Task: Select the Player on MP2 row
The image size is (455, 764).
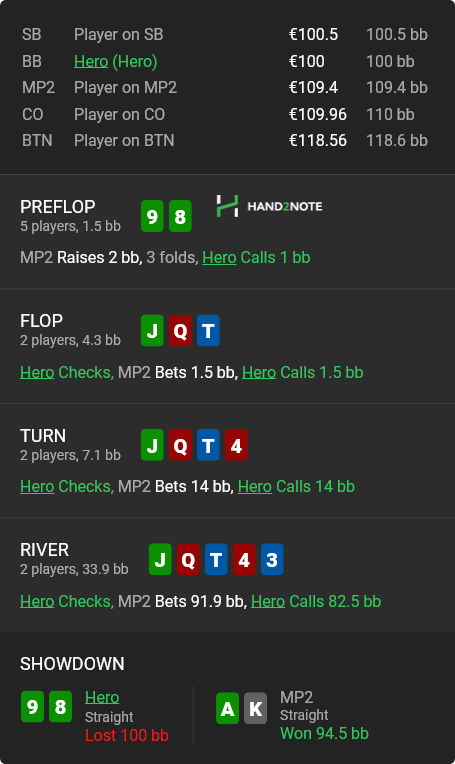Action: [225, 87]
